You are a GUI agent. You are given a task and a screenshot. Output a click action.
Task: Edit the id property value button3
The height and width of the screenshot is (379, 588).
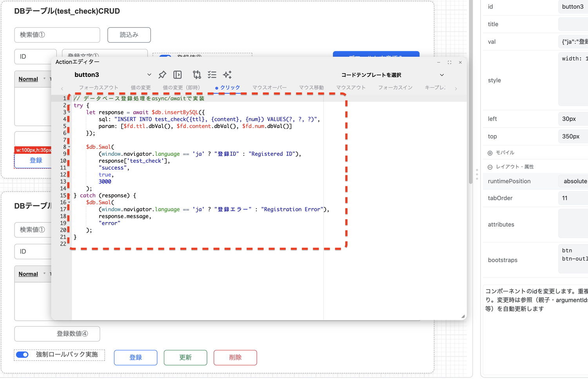573,7
